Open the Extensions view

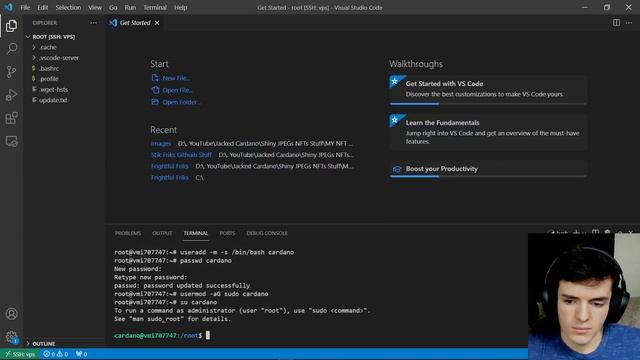[11, 118]
